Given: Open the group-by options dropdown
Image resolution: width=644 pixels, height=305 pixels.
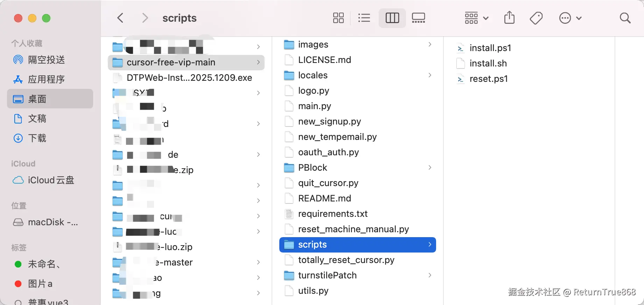Looking at the screenshot, I should 476,18.
